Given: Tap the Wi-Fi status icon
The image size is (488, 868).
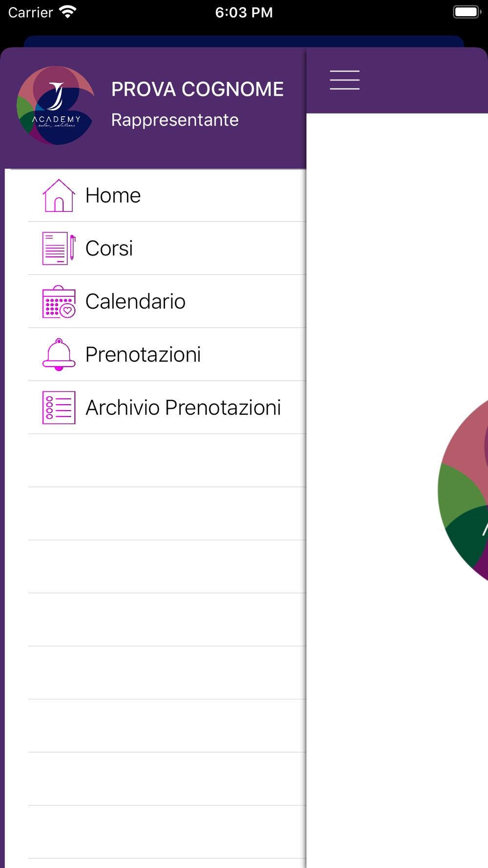Looking at the screenshot, I should pyautogui.click(x=68, y=12).
